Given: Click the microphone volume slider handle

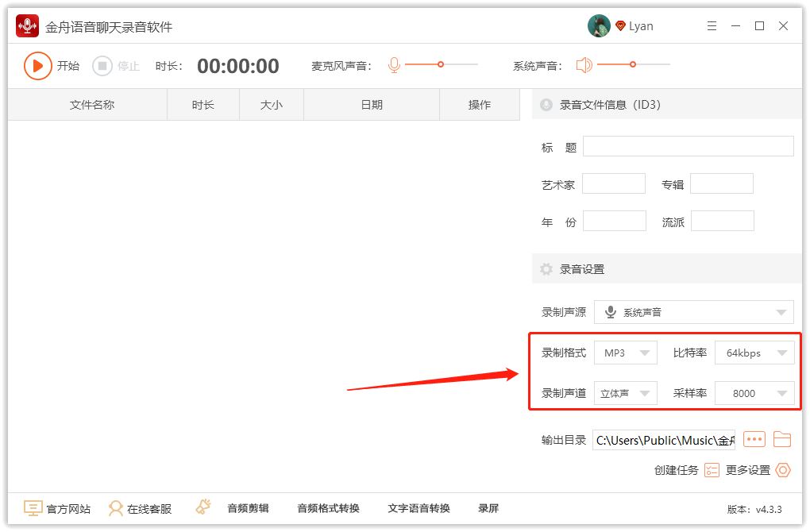Looking at the screenshot, I should (441, 64).
